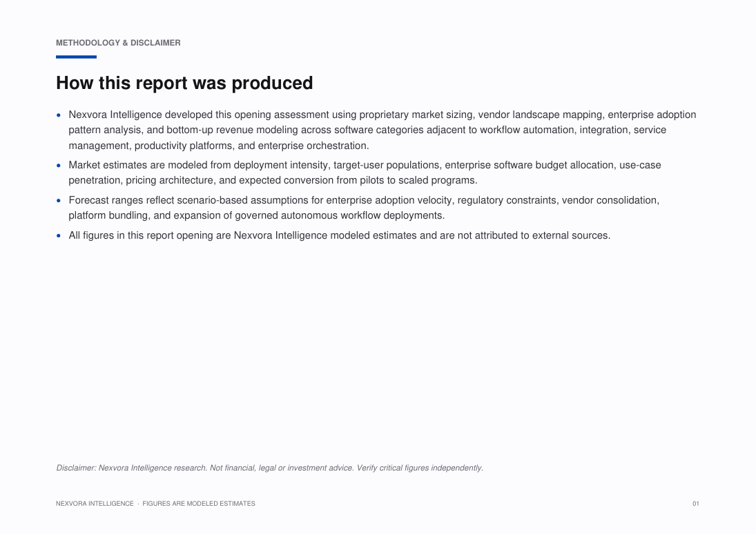Image resolution: width=756 pixels, height=534 pixels.
Task: Click the NEXVORA INTELLIGENCE footer text
Action: click(x=95, y=504)
